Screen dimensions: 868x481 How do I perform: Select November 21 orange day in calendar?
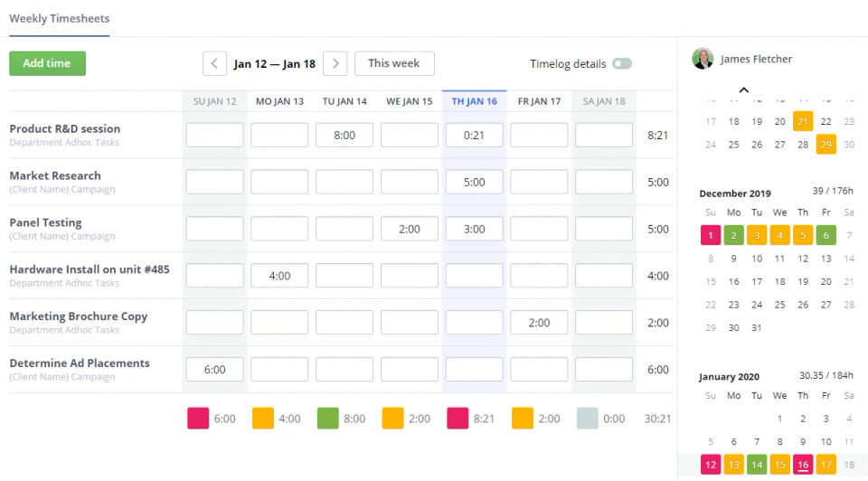click(803, 121)
